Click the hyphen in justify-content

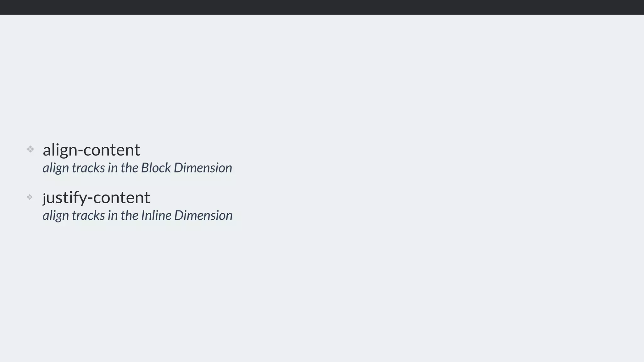click(90, 198)
